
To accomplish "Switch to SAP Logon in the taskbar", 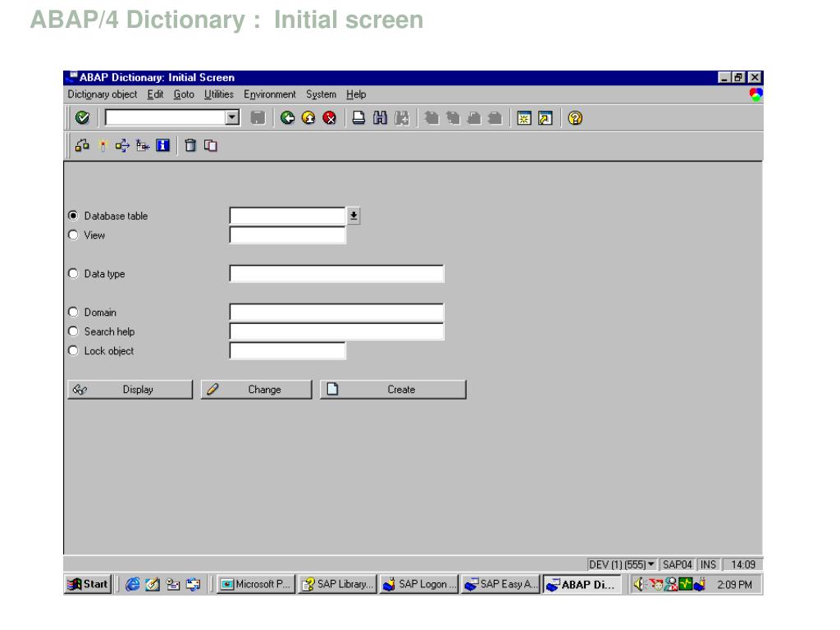I will click(x=419, y=584).
